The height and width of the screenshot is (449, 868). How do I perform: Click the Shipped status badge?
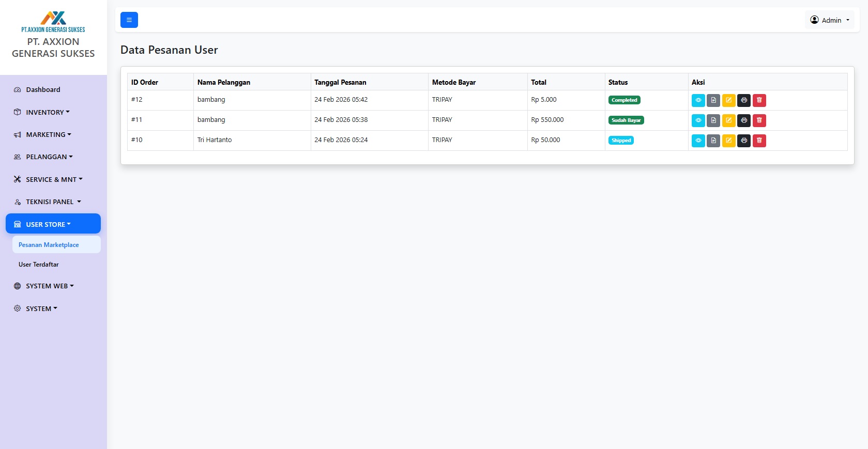coord(621,141)
